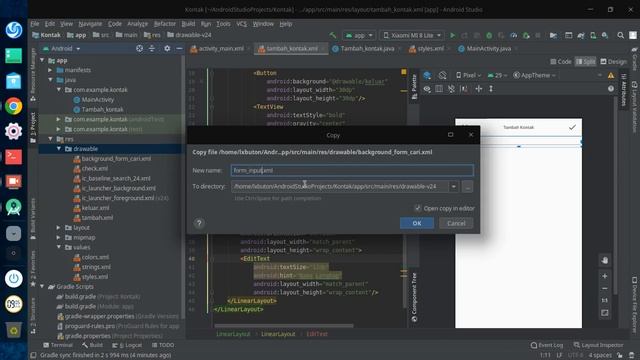Toggle the Component Tree side panel
The image size is (640, 360).
pyautogui.click(x=414, y=297)
